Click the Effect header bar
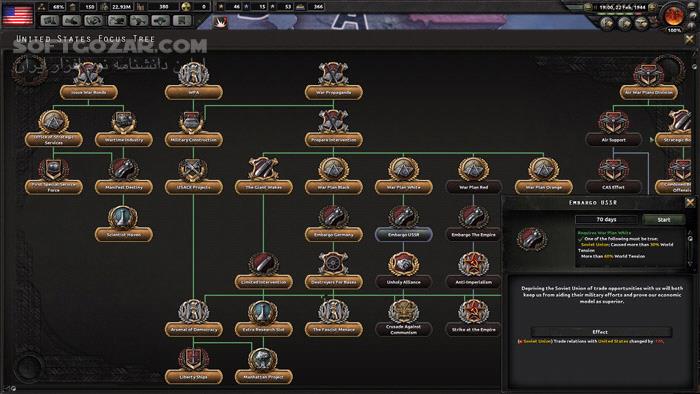The image size is (700, 394). [x=600, y=332]
